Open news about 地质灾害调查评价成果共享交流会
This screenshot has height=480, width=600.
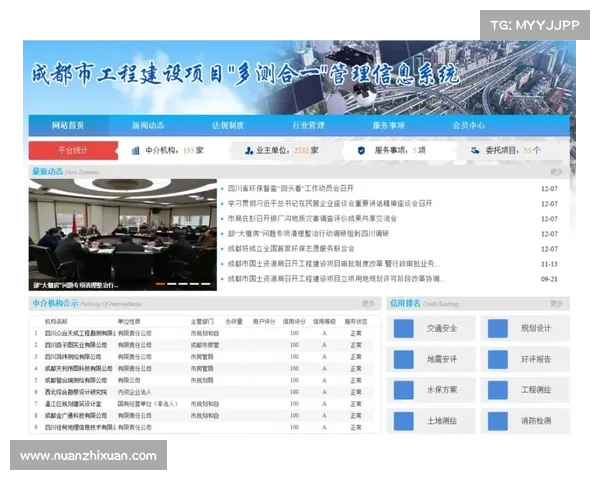tap(312, 219)
